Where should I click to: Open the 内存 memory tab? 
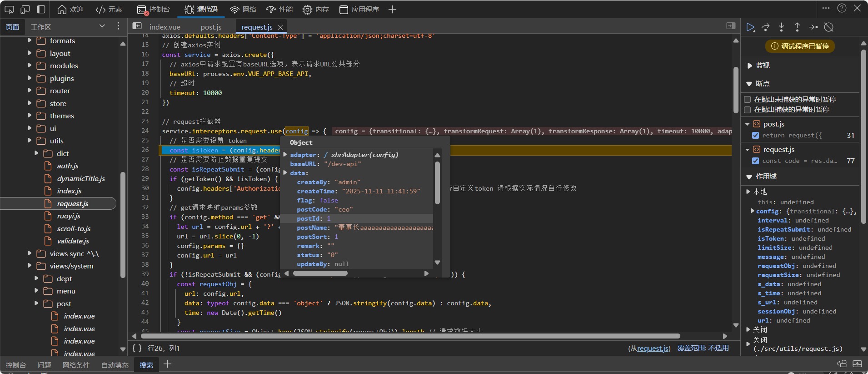tap(316, 9)
